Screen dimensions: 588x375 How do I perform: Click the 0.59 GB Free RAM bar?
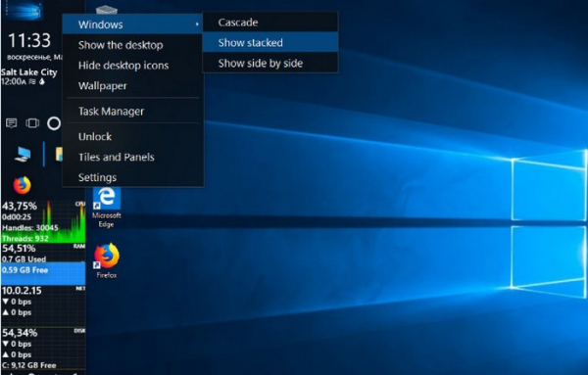[x=43, y=273]
